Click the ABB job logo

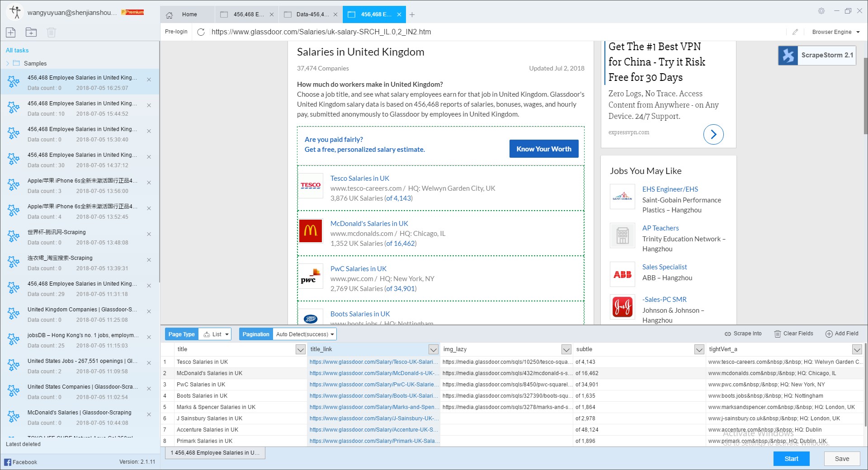(623, 274)
